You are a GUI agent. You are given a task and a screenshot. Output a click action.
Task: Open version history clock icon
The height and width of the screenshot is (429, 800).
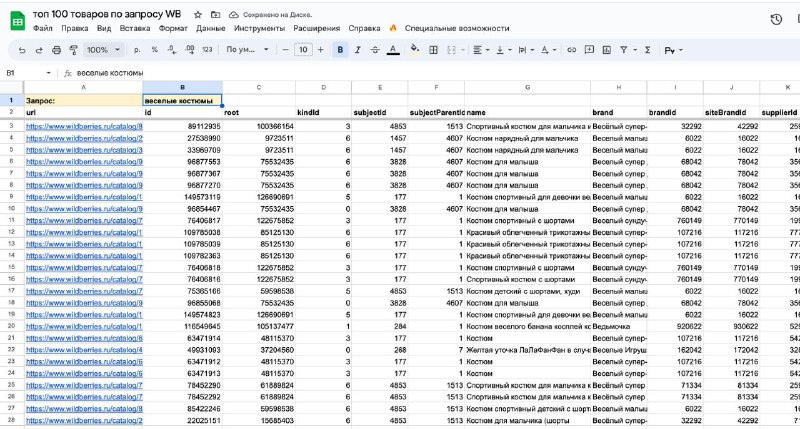tap(776, 19)
